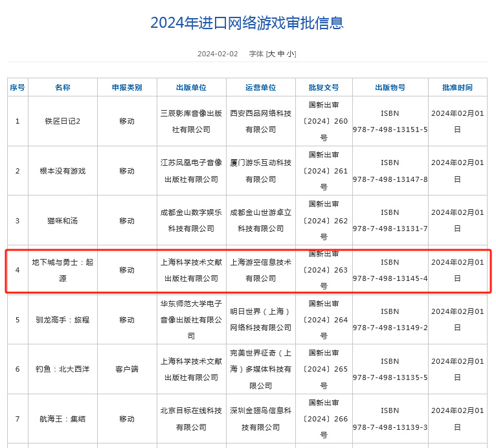The height and width of the screenshot is (448, 496).
Task: Select the 名称 column header
Action: (x=63, y=87)
